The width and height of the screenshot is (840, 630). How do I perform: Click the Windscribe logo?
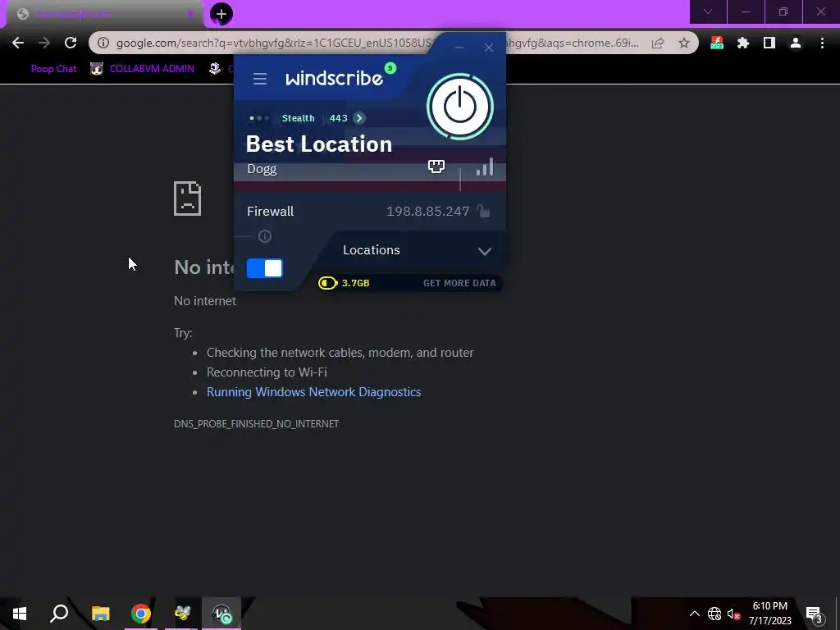[335, 79]
